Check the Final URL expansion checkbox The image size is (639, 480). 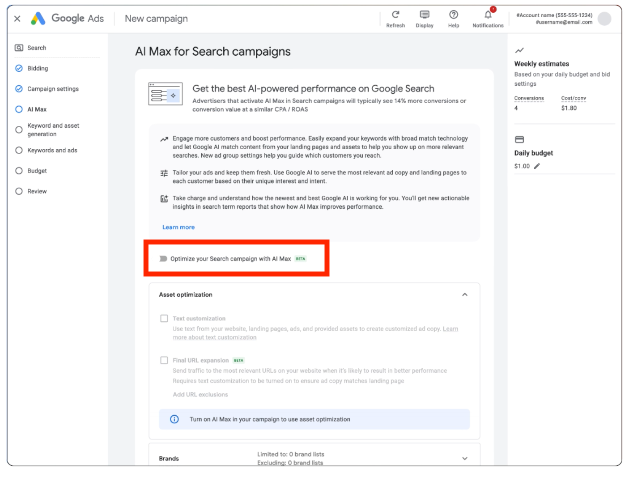(164, 360)
